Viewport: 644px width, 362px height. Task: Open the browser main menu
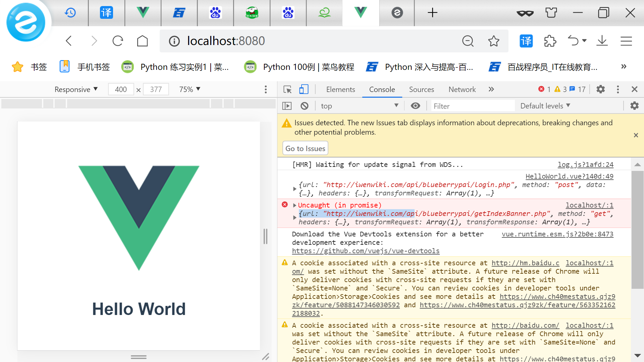(626, 41)
